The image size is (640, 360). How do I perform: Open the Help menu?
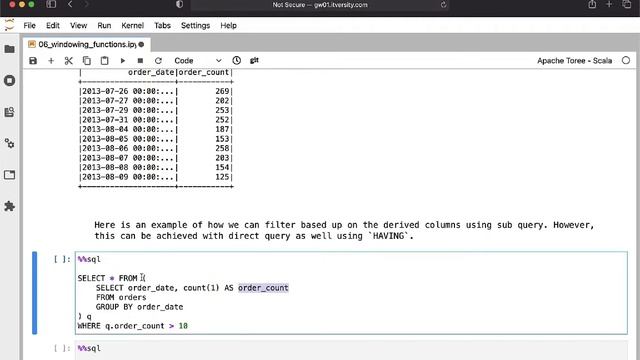228,25
